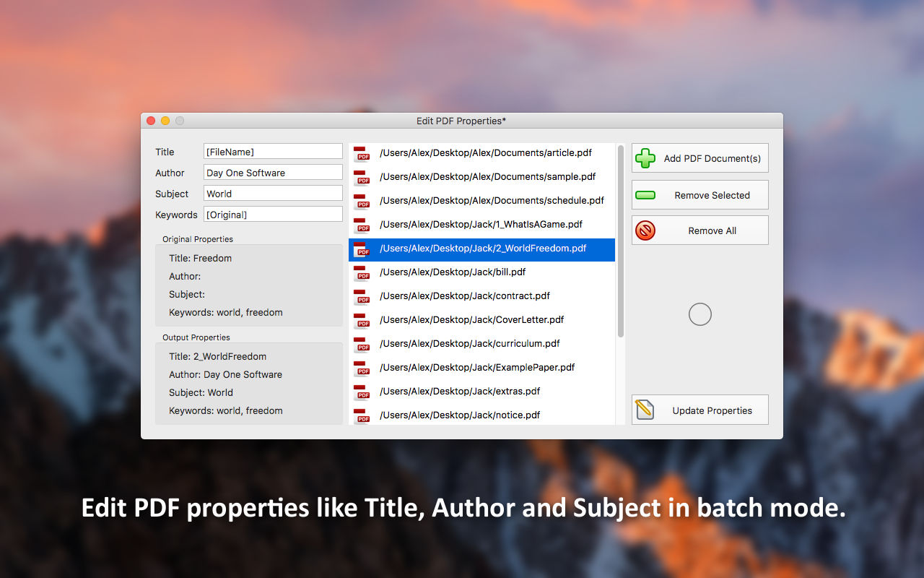Click the file list vertical scrollbar
This screenshot has height=578, width=924.
coord(621,241)
